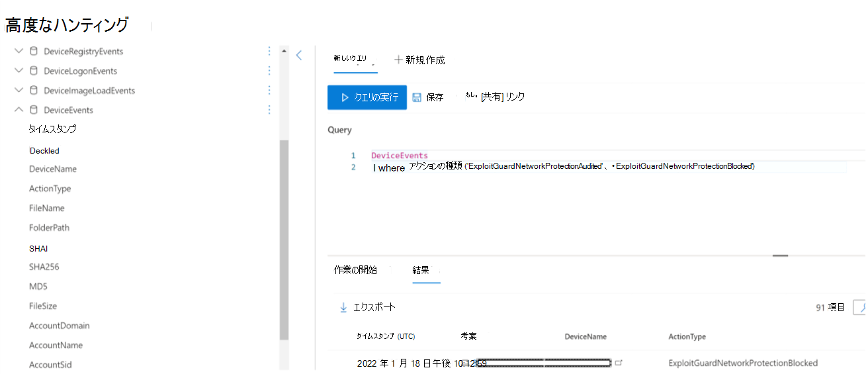The height and width of the screenshot is (374, 868).
Task: Select the MD5 schema column
Action: click(x=38, y=287)
